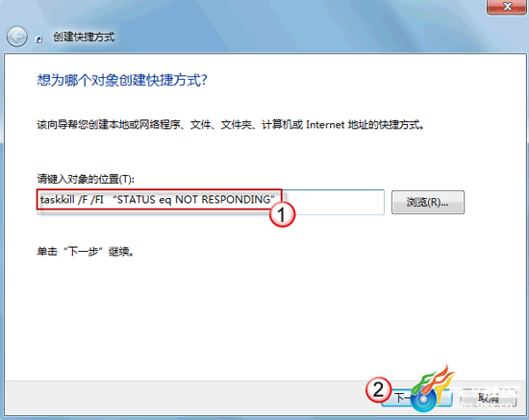Screen dimensions: 529x420
Task: Click the 请键入对象的位置(T): label
Action: (86, 179)
